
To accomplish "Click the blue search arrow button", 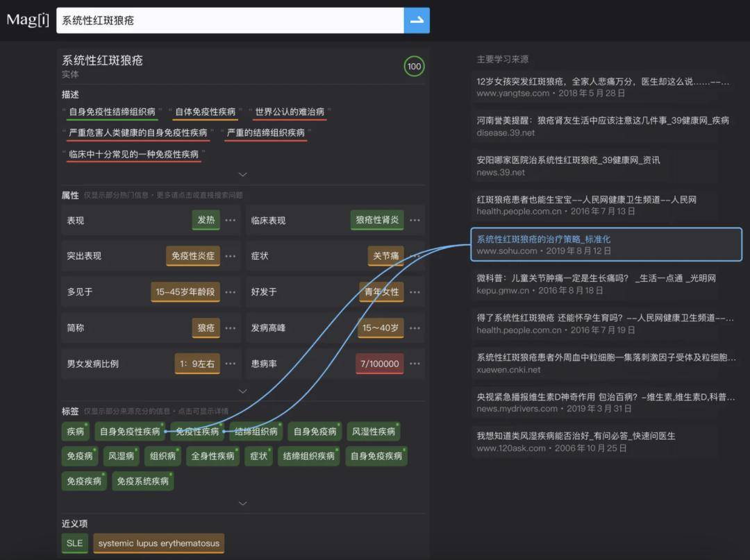I will point(417,21).
